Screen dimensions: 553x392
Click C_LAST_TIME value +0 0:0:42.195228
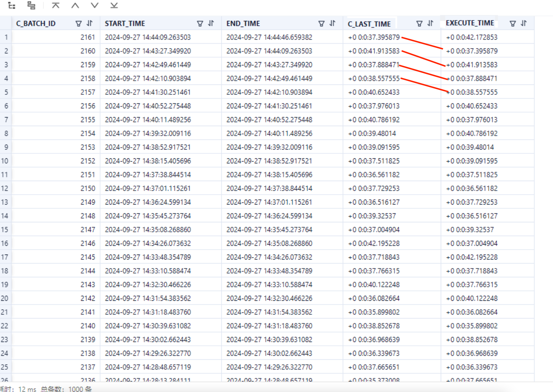pyautogui.click(x=374, y=243)
